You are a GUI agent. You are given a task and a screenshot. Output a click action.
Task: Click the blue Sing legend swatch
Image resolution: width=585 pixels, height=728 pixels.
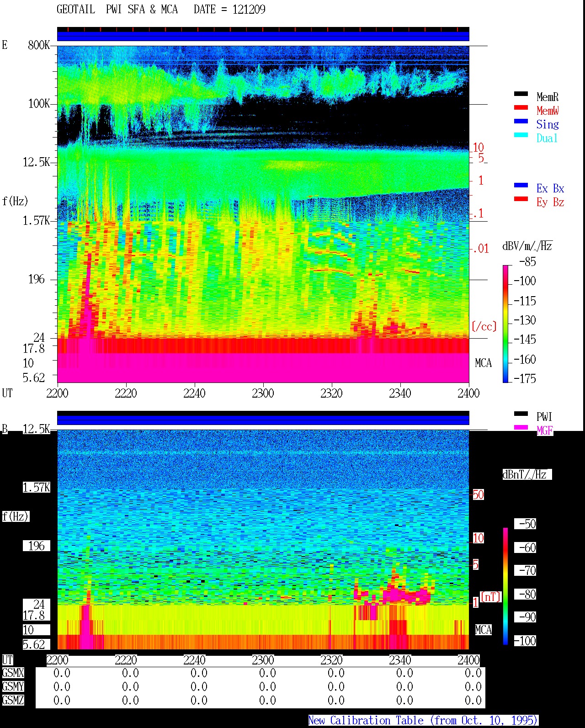[x=521, y=122]
